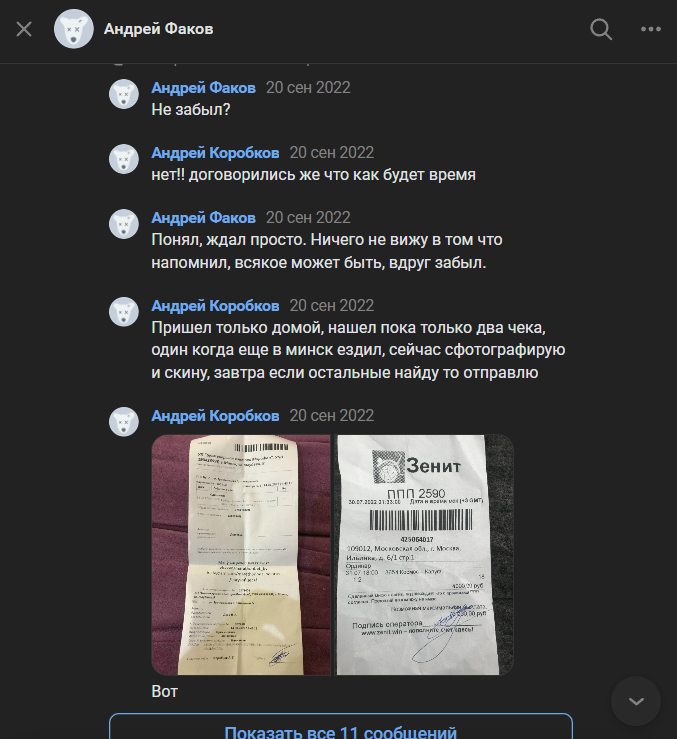Click avatar beside the 'Не забыл?' message

[x=124, y=94]
